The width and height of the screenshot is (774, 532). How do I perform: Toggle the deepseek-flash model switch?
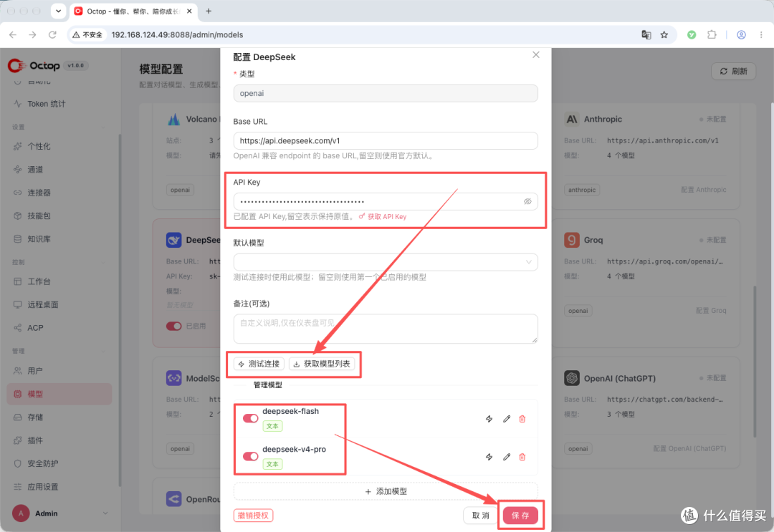click(250, 418)
